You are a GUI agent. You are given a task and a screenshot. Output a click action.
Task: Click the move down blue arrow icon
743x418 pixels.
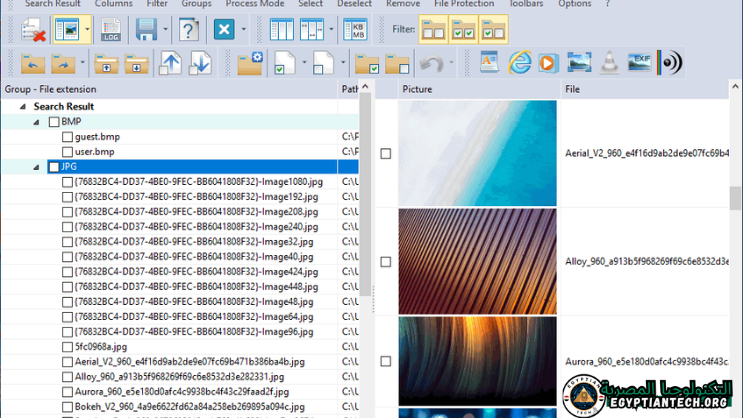click(200, 64)
